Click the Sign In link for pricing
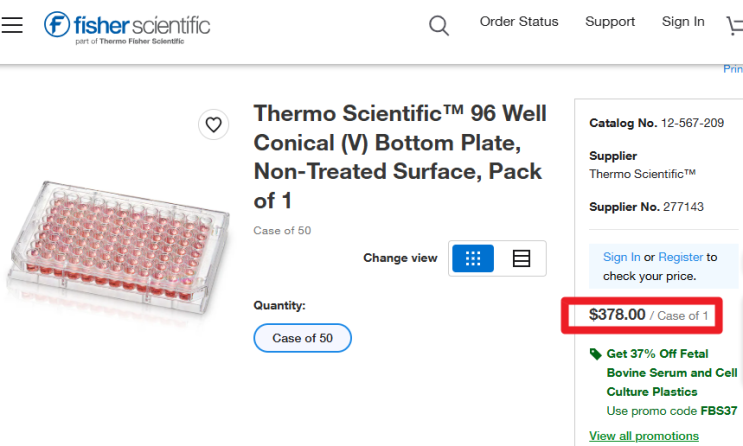The image size is (743, 446). coord(621,257)
